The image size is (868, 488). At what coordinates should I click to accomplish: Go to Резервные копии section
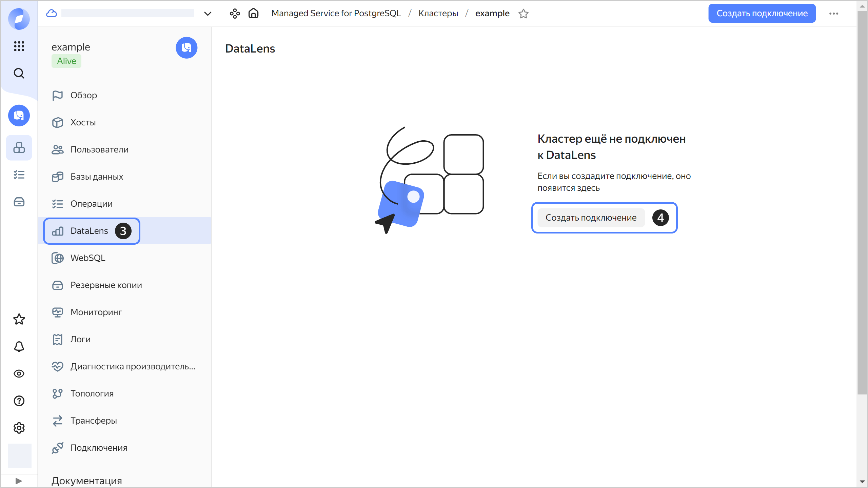106,285
